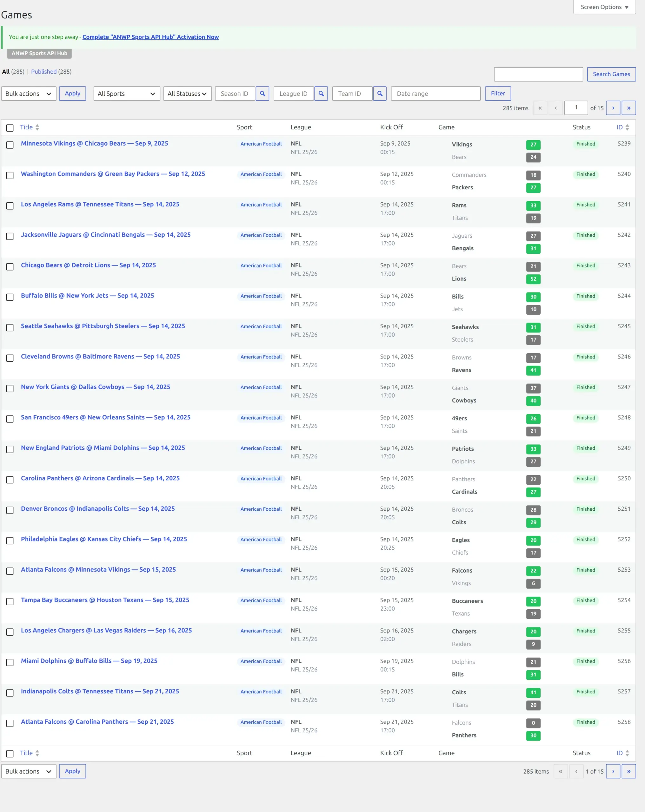Open Miami Dolphins @ Buffalo Bills game
Image resolution: width=645 pixels, height=812 pixels.
[89, 661]
